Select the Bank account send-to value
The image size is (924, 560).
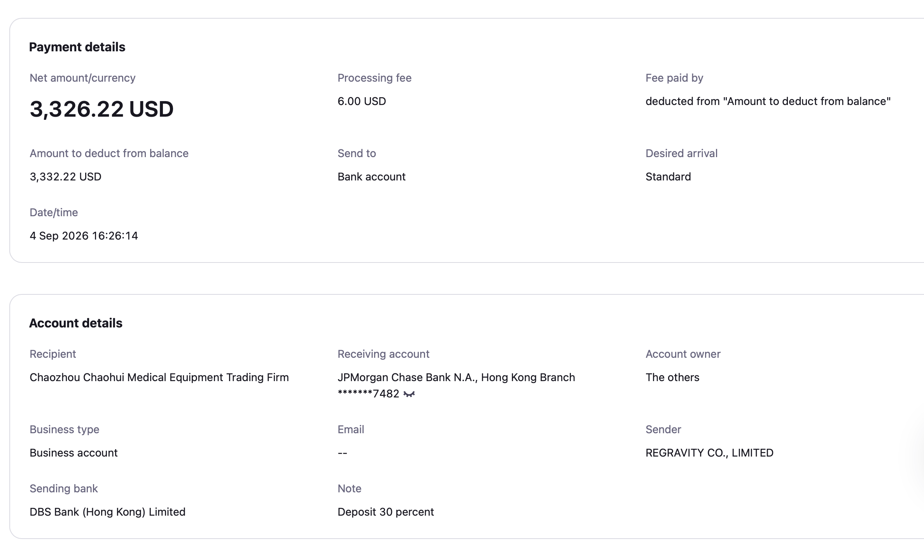tap(371, 177)
